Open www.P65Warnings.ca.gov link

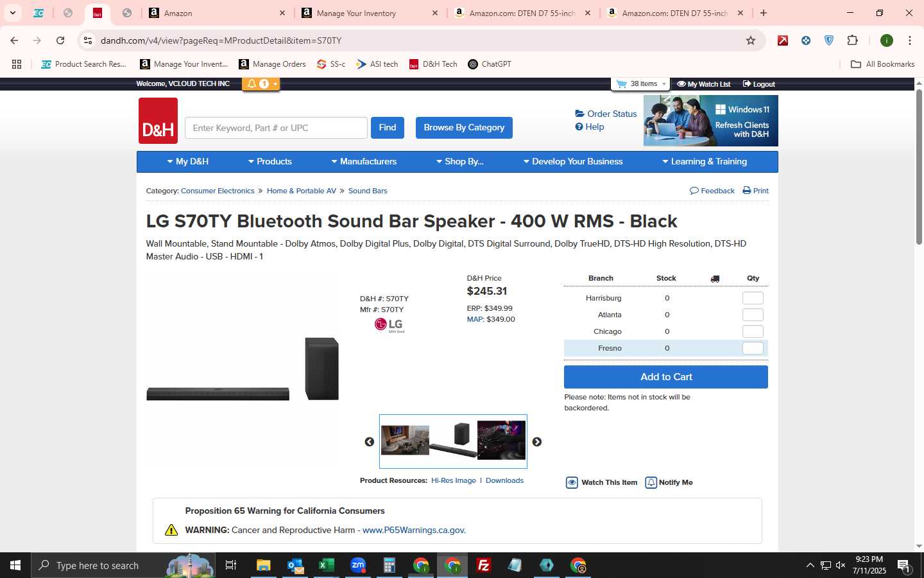click(414, 530)
